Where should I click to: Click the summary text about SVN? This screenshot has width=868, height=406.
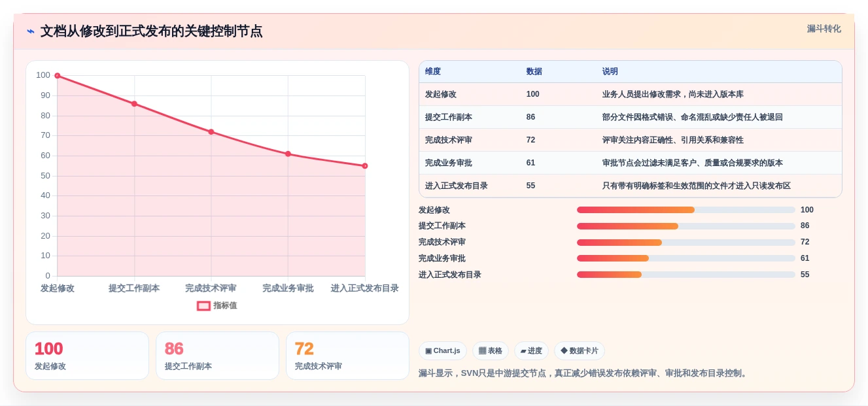584,373
